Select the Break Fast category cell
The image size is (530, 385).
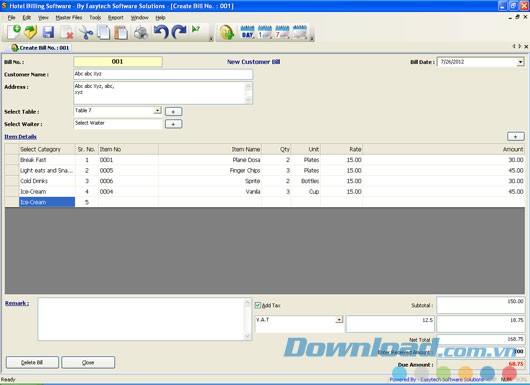(x=47, y=160)
